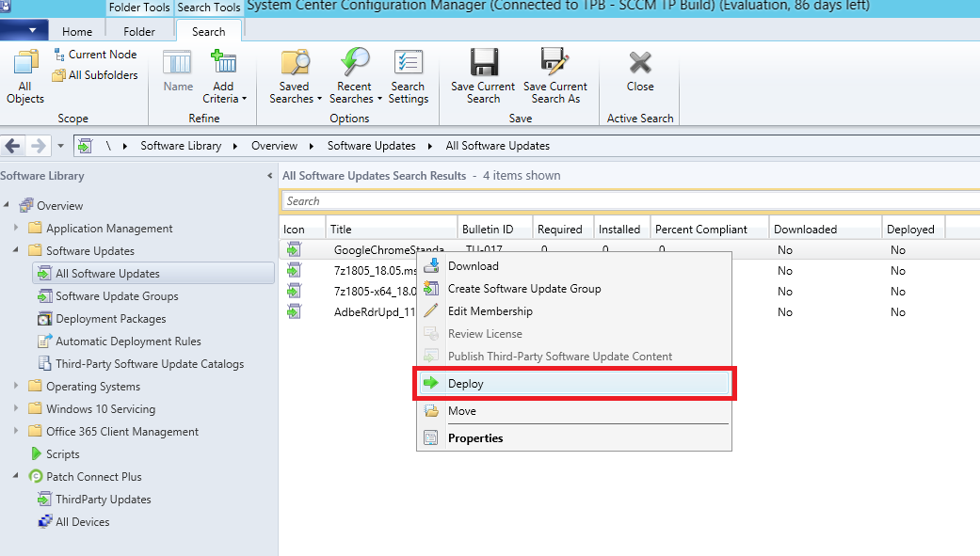Open Software Update Groups node
This screenshot has width=980, height=556.
tap(117, 296)
